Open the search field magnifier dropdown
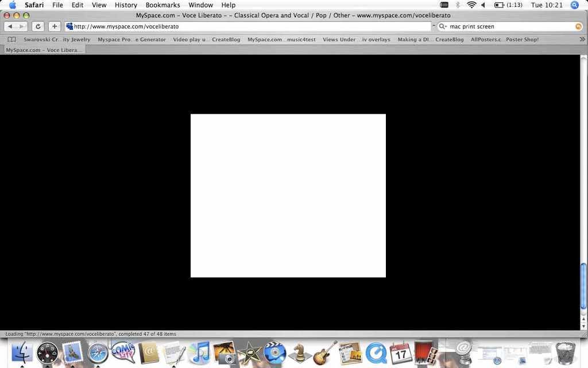Viewport: 588px width, 368px height. pos(442,26)
